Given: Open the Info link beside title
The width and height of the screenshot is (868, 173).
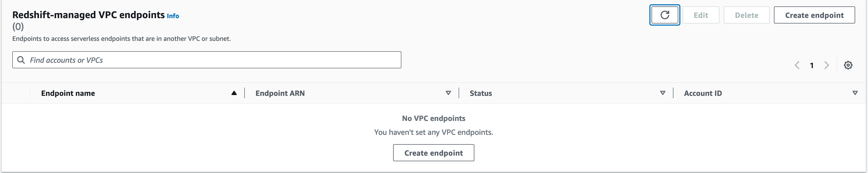Looking at the screenshot, I should pyautogui.click(x=173, y=16).
